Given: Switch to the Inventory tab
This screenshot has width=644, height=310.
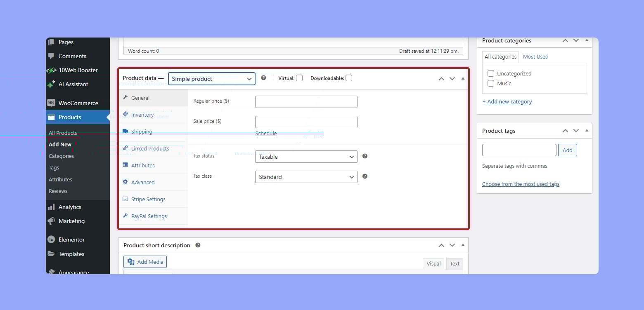Looking at the screenshot, I should 142,115.
